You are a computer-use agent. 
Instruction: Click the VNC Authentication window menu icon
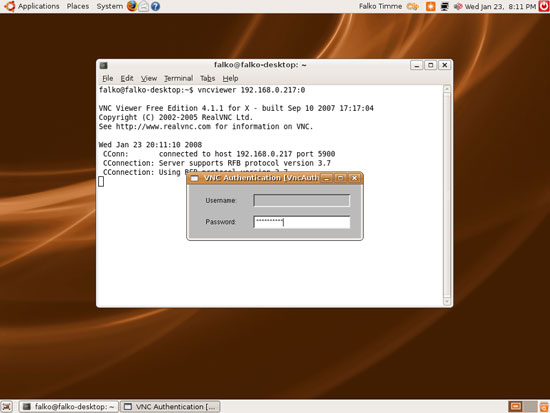point(194,178)
